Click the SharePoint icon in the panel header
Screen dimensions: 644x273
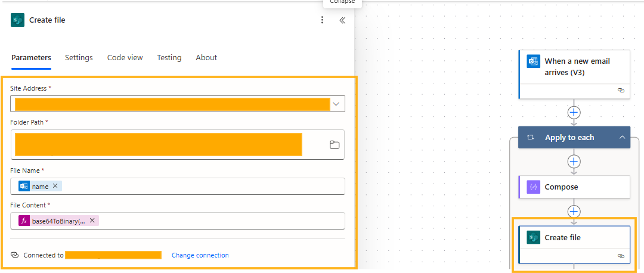pos(18,20)
